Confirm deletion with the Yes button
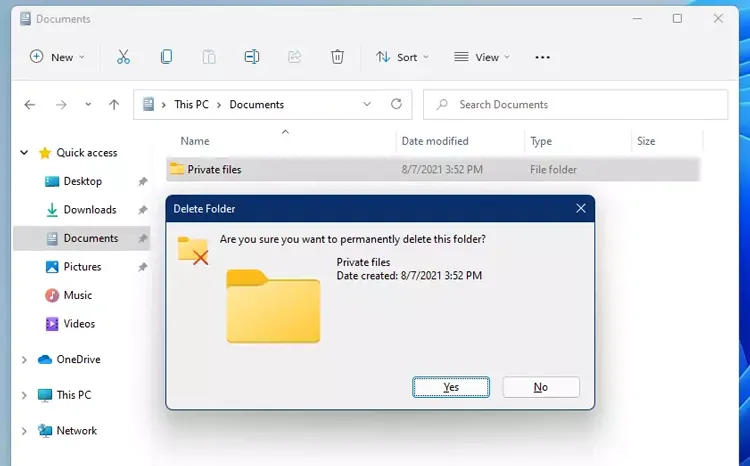The height and width of the screenshot is (466, 750). click(451, 387)
